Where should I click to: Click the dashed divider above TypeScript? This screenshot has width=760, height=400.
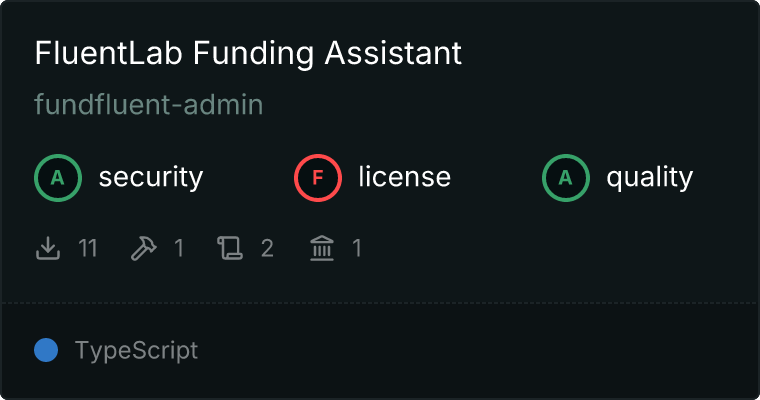(x=380, y=302)
